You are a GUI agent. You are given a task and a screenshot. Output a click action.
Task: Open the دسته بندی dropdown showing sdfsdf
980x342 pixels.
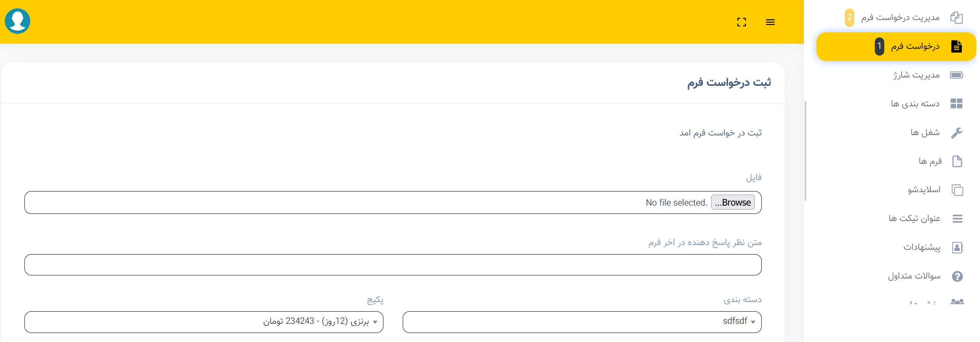(582, 322)
